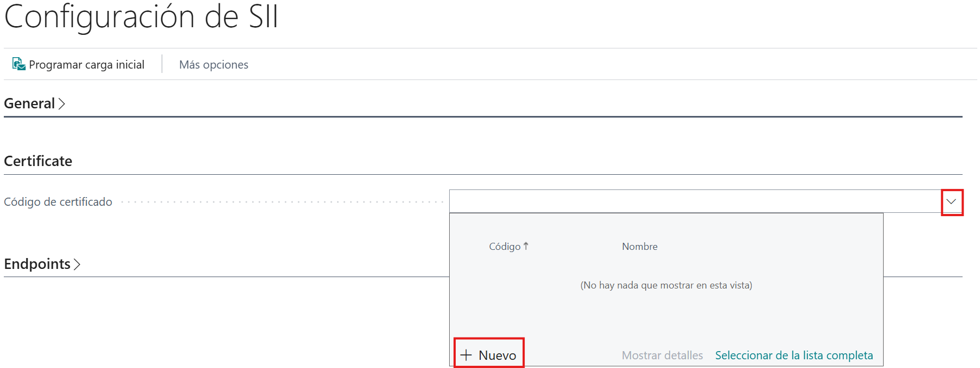The image size is (980, 368).
Task: Toggle the certificate code dropdown arrow
Action: (x=951, y=202)
